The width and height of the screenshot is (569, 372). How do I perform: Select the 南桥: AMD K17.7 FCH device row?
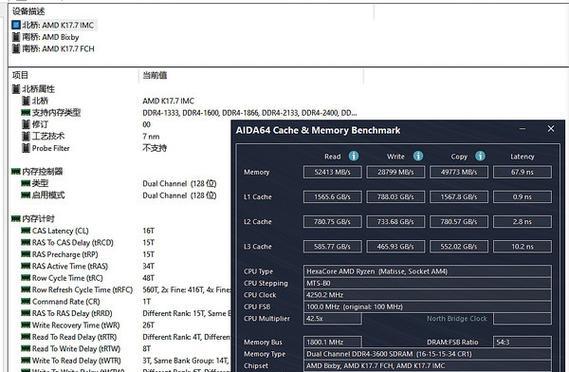pos(53,49)
